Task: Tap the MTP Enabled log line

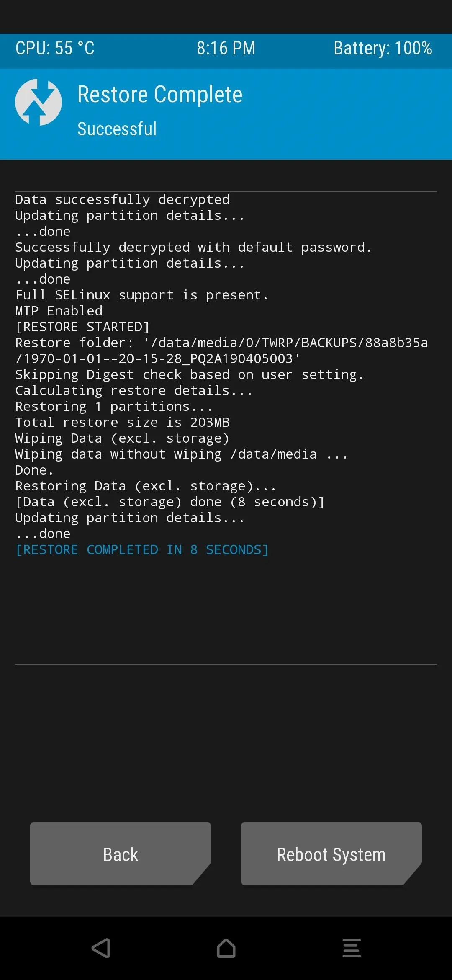Action: click(59, 311)
